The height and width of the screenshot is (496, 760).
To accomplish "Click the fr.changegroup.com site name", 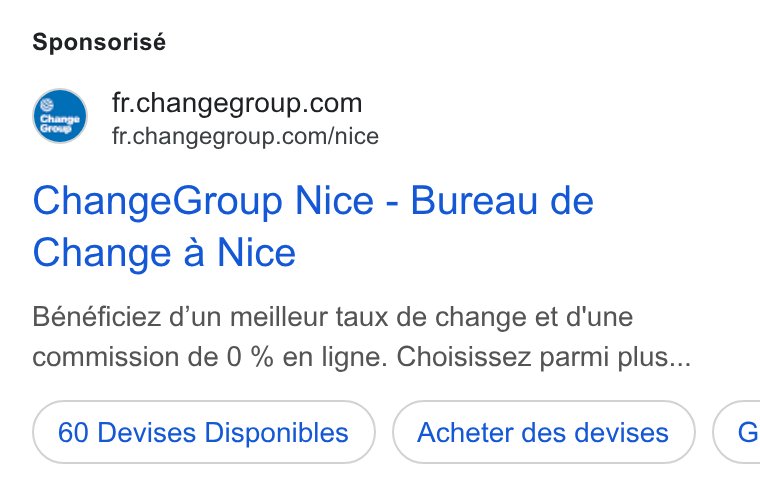I will pyautogui.click(x=237, y=103).
